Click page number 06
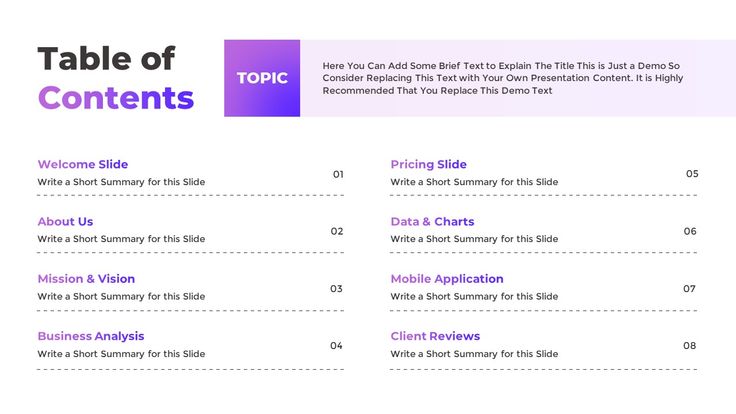 coord(690,231)
